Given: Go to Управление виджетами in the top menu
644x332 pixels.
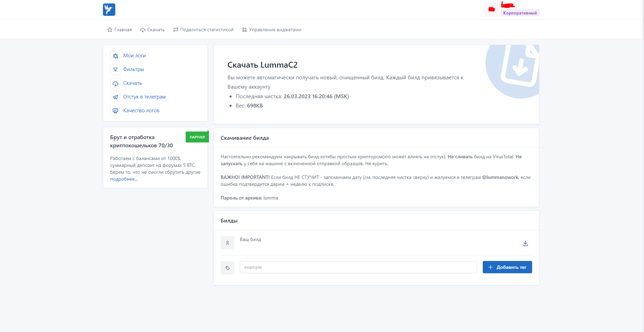Looking at the screenshot, I should pyautogui.click(x=271, y=30).
